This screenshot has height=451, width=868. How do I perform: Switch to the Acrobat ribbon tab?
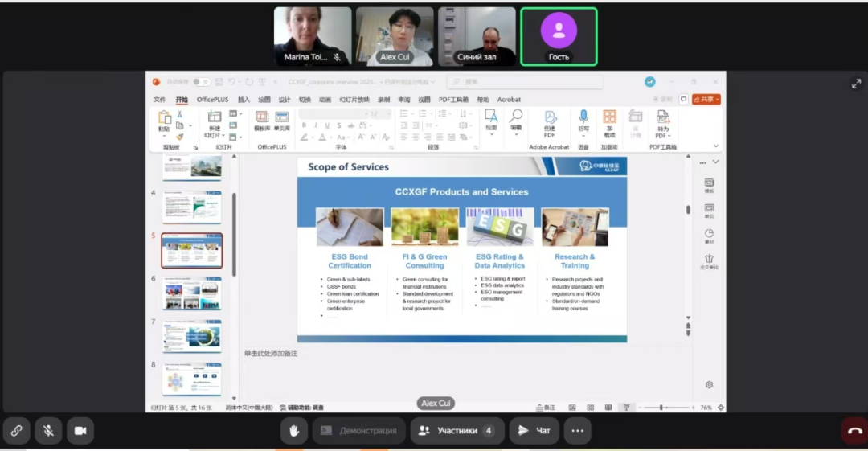point(509,100)
